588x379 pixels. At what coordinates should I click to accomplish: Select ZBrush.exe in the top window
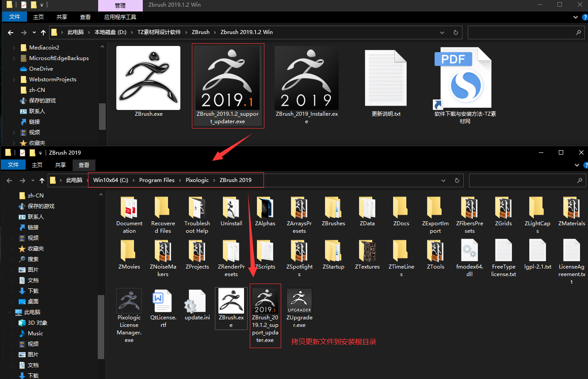(148, 82)
